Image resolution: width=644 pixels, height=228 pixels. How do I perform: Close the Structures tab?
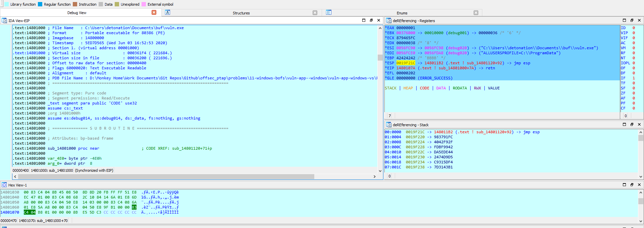pos(315,13)
